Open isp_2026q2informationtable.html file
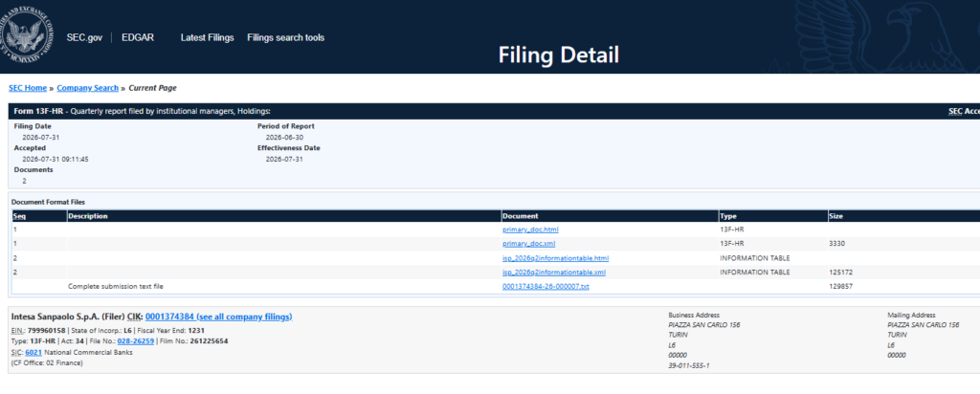The height and width of the screenshot is (394, 980). pos(556,258)
